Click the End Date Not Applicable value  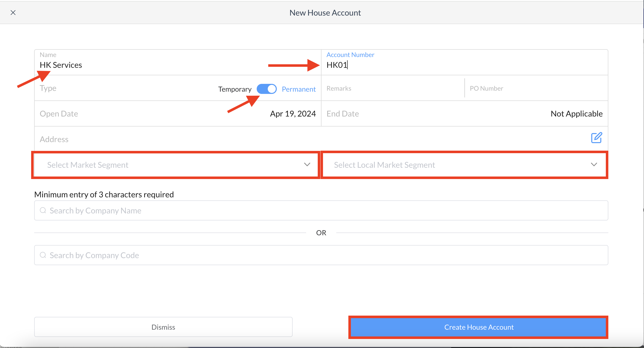576,114
